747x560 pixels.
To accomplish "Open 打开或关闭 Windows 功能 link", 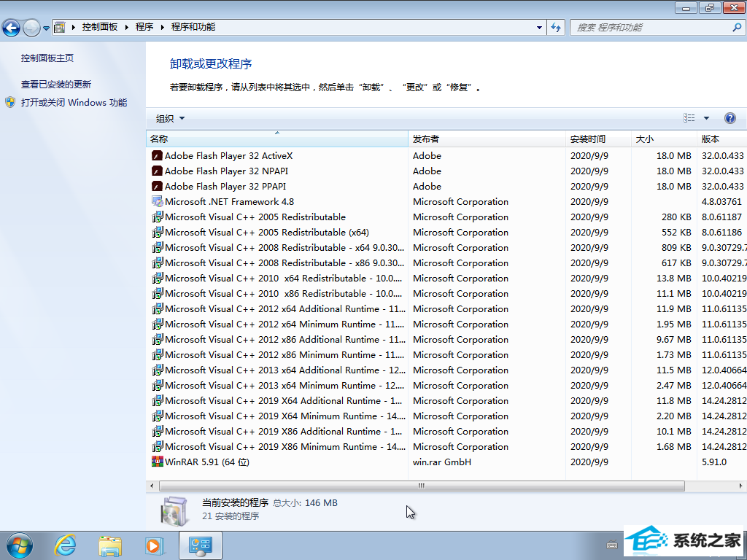I will tap(74, 102).
